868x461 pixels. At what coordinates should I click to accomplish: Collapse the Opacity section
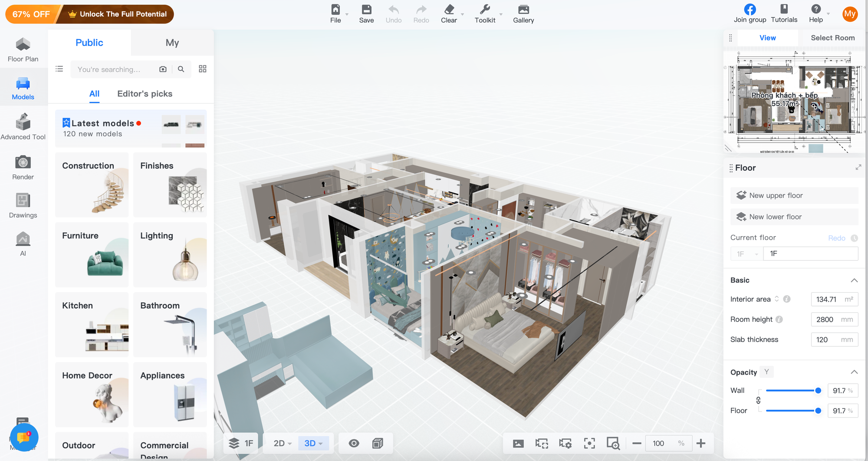click(x=854, y=372)
